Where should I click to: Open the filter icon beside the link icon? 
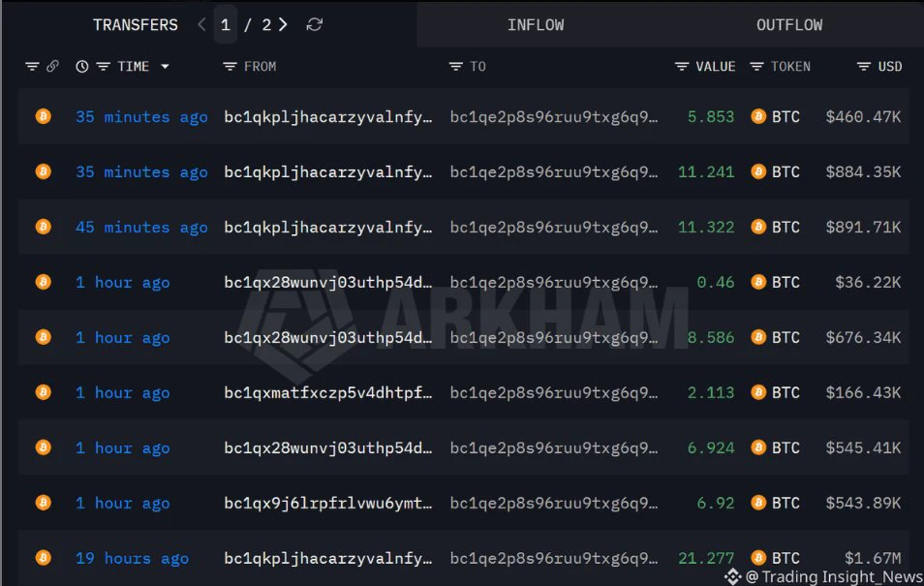[x=32, y=67]
